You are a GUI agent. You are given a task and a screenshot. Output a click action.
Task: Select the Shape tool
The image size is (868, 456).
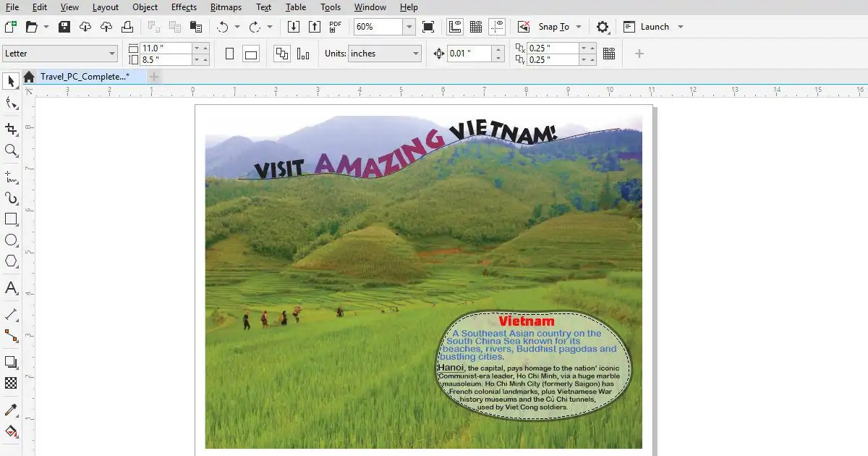click(x=12, y=103)
